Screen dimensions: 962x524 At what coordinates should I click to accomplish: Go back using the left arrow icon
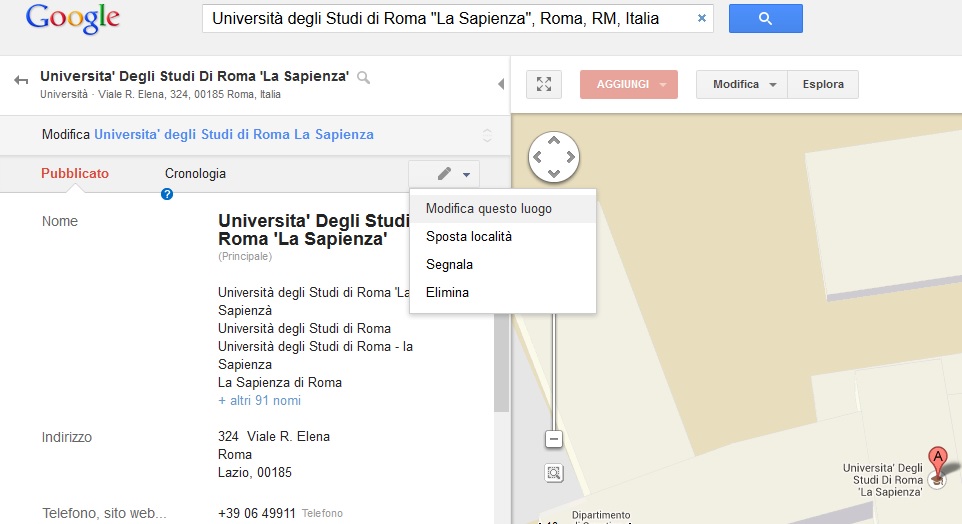(x=21, y=80)
